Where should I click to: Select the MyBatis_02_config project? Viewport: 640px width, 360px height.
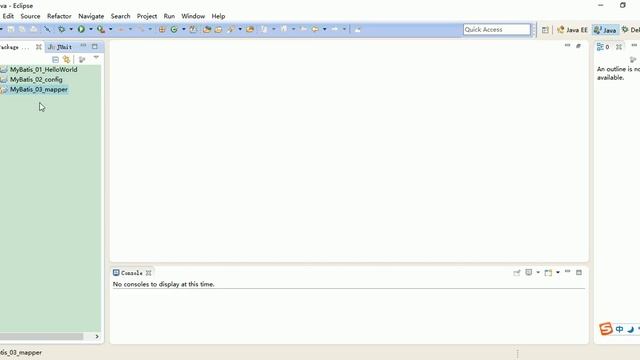pos(36,80)
